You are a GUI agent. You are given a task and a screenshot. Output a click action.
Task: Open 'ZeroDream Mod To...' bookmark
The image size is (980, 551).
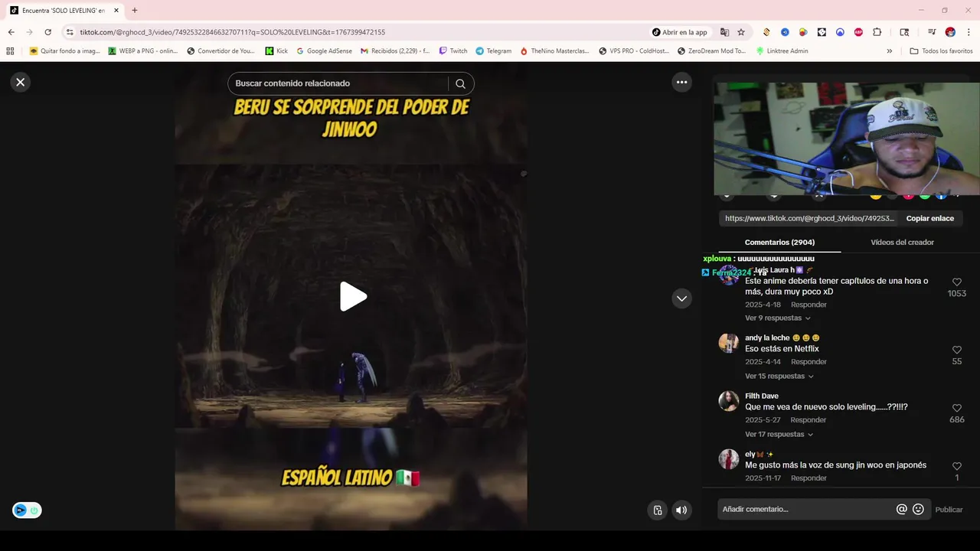(x=711, y=51)
